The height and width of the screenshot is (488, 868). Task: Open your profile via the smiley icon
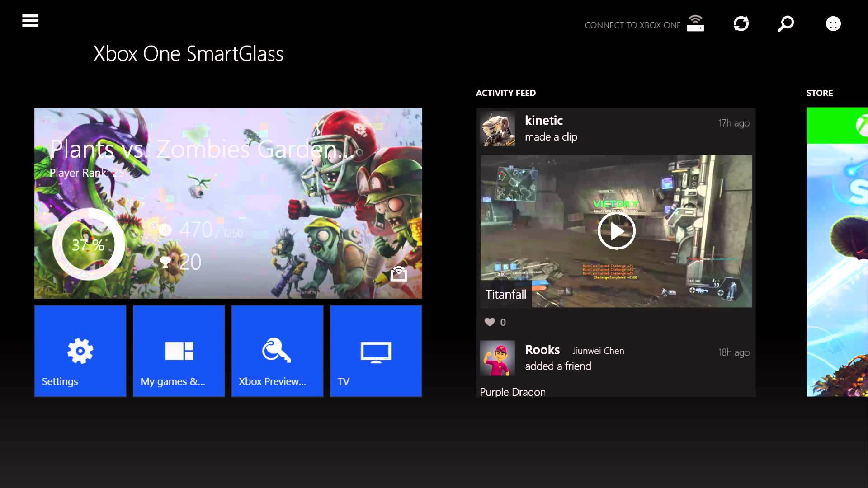click(x=833, y=23)
